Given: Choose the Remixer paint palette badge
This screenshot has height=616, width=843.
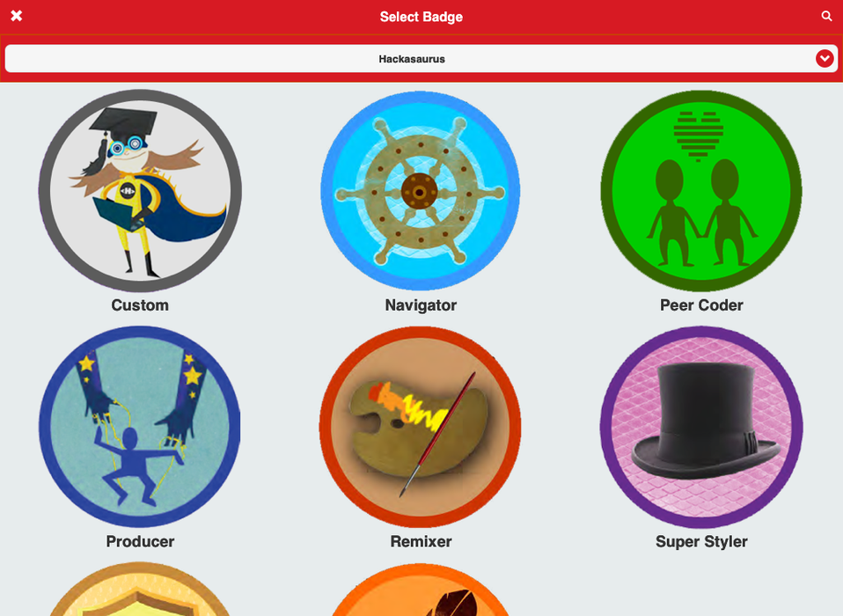Looking at the screenshot, I should click(x=421, y=427).
